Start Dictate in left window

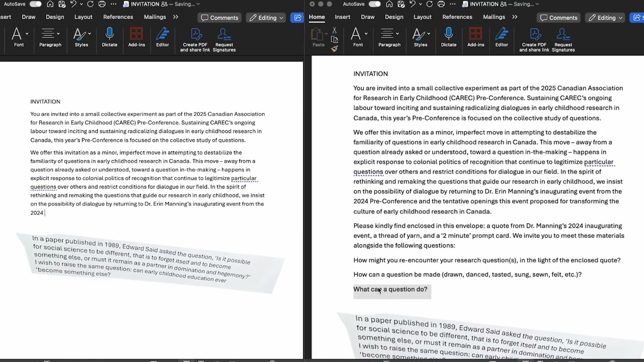pos(110,38)
